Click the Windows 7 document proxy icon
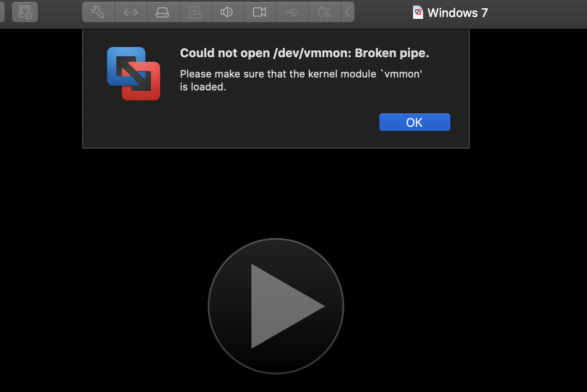This screenshot has width=587, height=392. [418, 12]
